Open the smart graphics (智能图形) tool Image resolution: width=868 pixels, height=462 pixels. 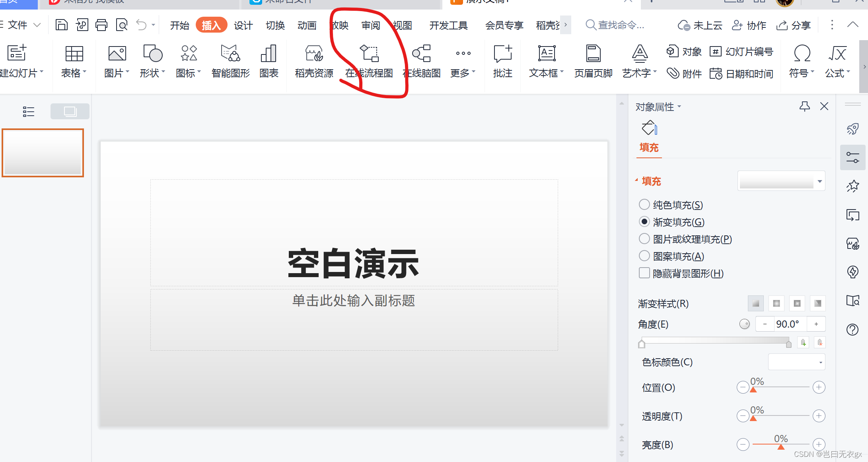(230, 54)
